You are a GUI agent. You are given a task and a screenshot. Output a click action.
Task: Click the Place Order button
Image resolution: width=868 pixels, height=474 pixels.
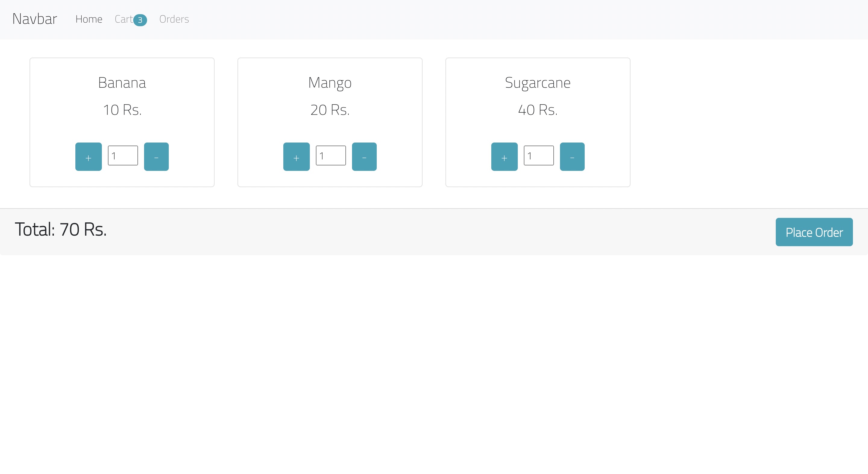click(x=814, y=232)
